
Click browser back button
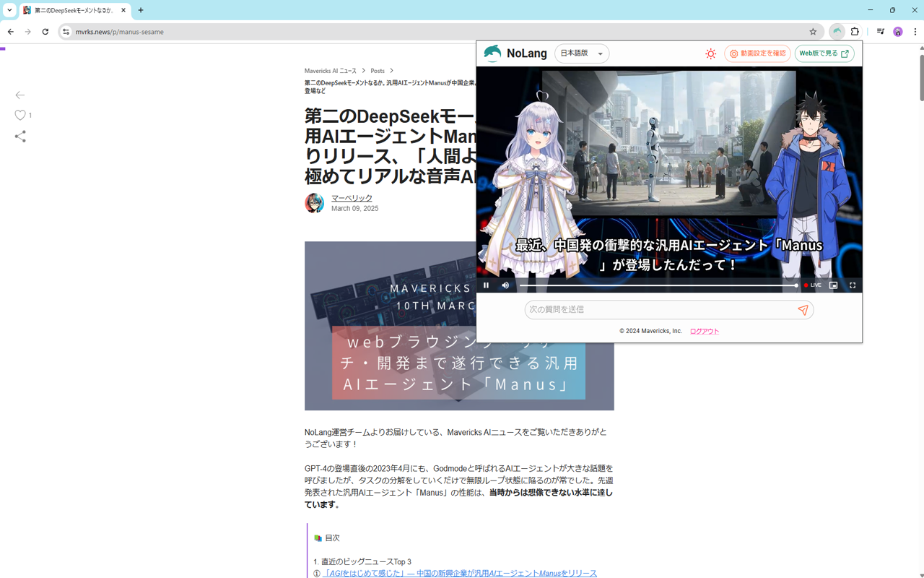[x=11, y=32]
